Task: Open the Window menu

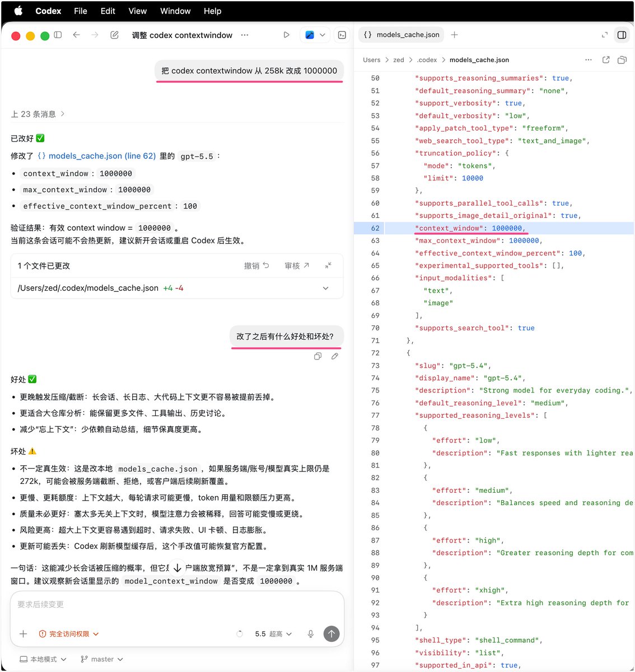Action: (175, 11)
